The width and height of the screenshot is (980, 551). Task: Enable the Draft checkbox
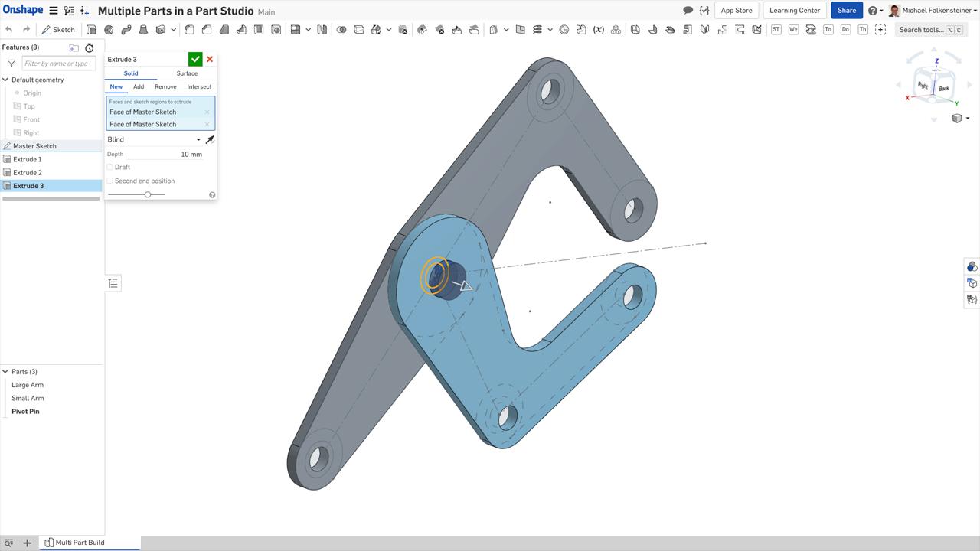[110, 167]
